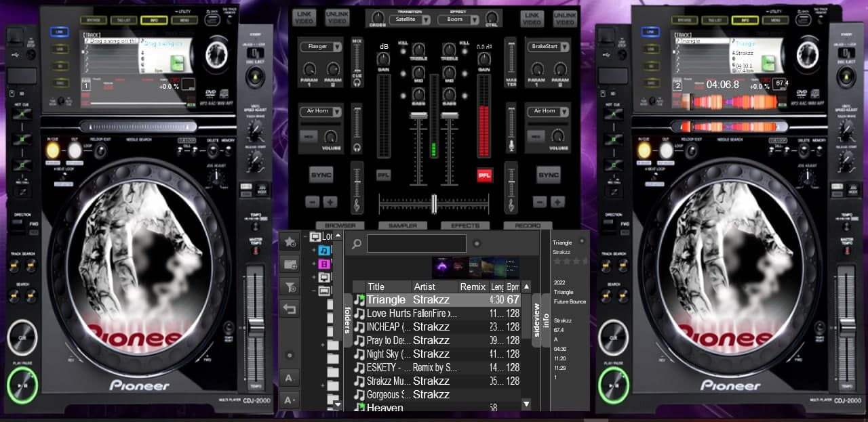Click the left deck disc eject button
The height and width of the screenshot is (422, 868).
pyautogui.click(x=255, y=79)
